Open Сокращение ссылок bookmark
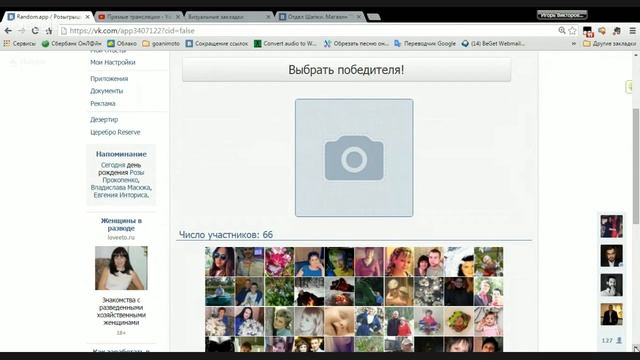640x360 pixels. coord(216,43)
